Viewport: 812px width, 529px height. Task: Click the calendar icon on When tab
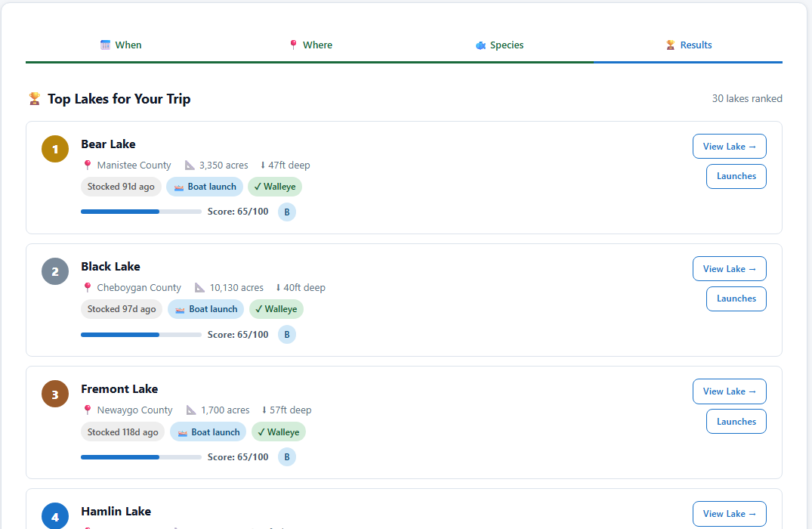click(x=105, y=45)
